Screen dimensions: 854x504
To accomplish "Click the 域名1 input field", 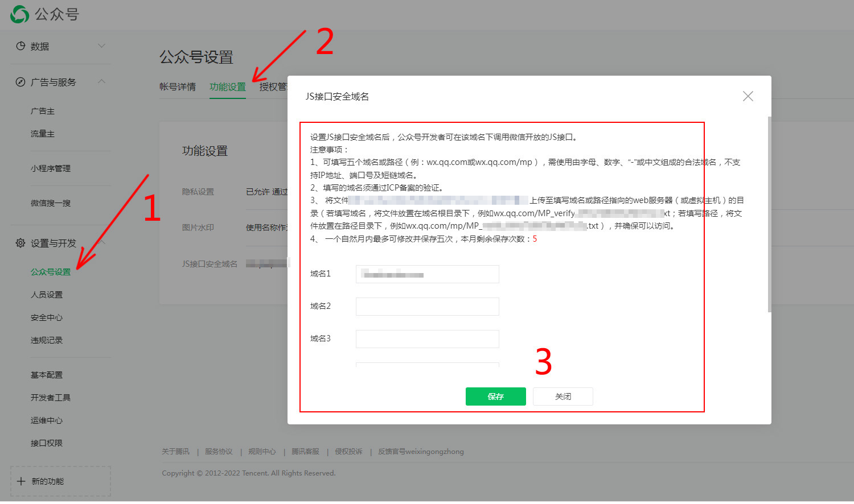I will click(428, 274).
